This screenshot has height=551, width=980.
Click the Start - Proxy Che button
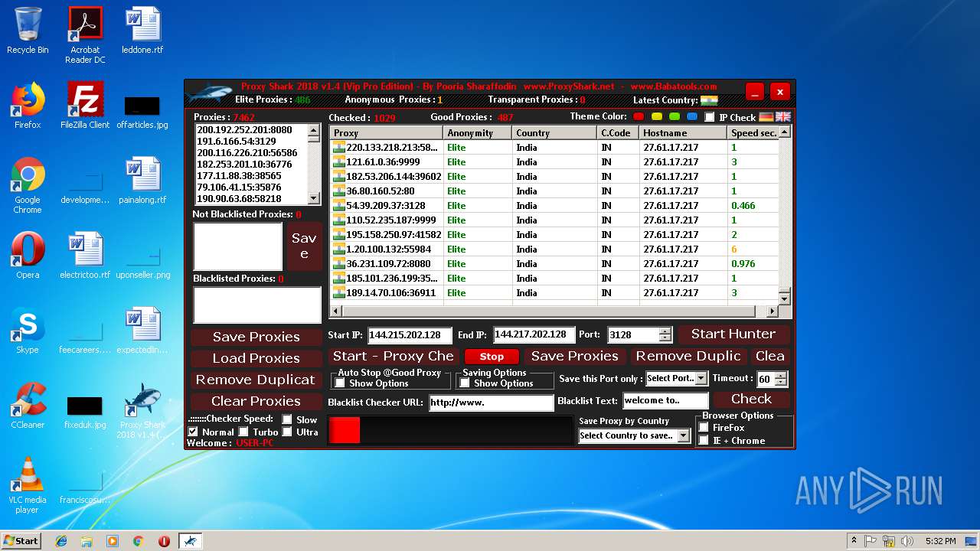tap(393, 356)
